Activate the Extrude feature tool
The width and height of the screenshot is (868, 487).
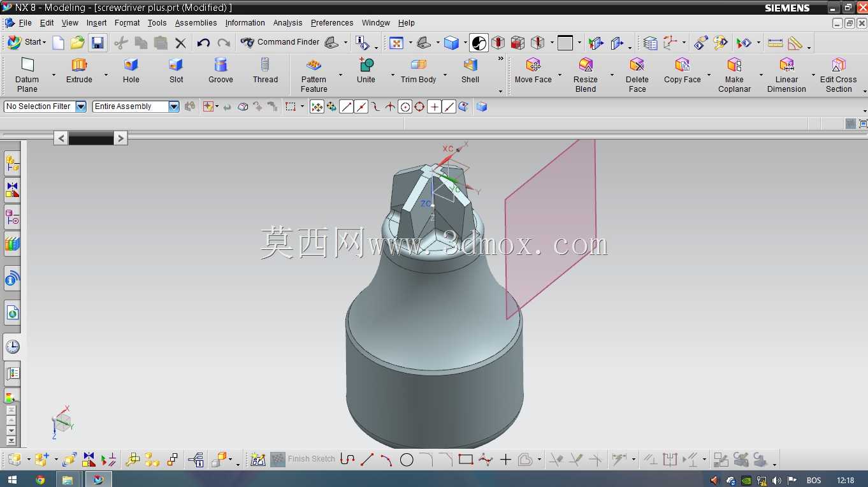tap(79, 70)
